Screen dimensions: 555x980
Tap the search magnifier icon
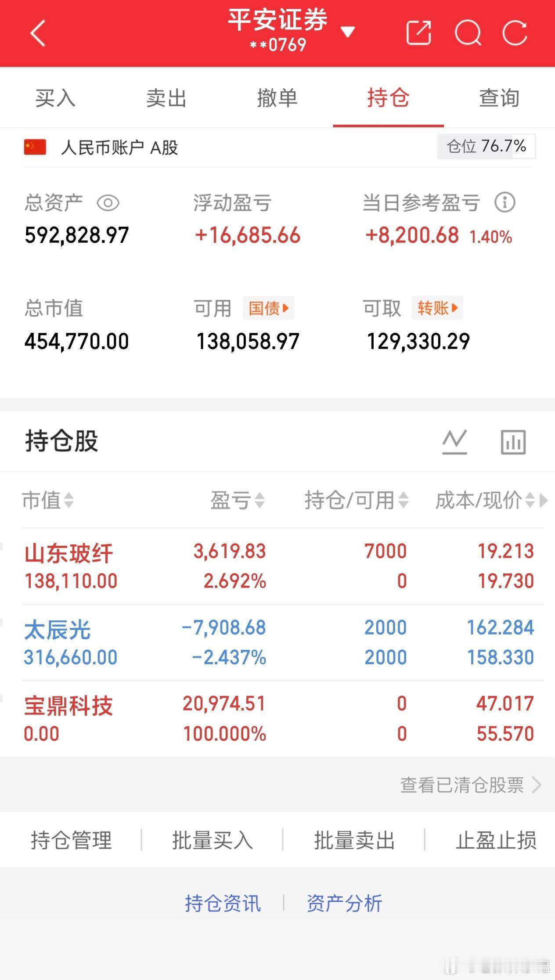click(x=468, y=33)
